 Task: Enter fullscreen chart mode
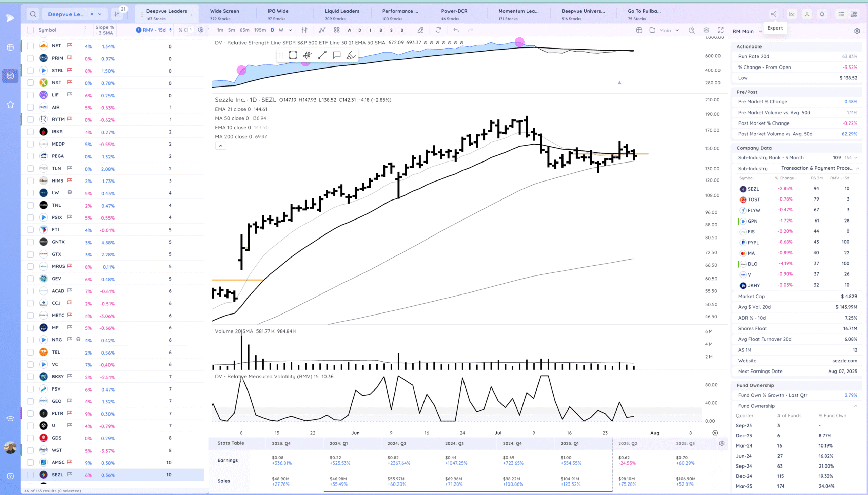pyautogui.click(x=721, y=30)
